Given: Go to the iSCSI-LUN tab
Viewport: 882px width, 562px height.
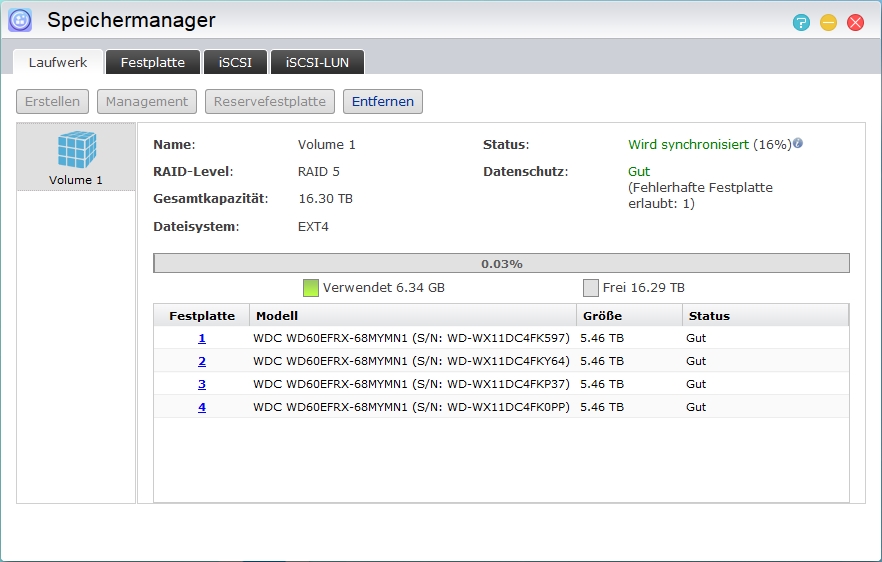Looking at the screenshot, I should (317, 62).
